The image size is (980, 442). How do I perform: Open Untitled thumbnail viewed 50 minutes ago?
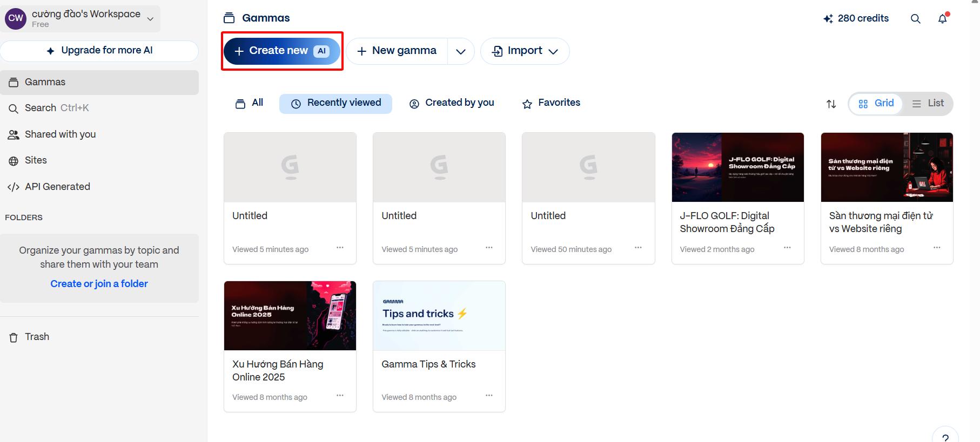(x=588, y=167)
